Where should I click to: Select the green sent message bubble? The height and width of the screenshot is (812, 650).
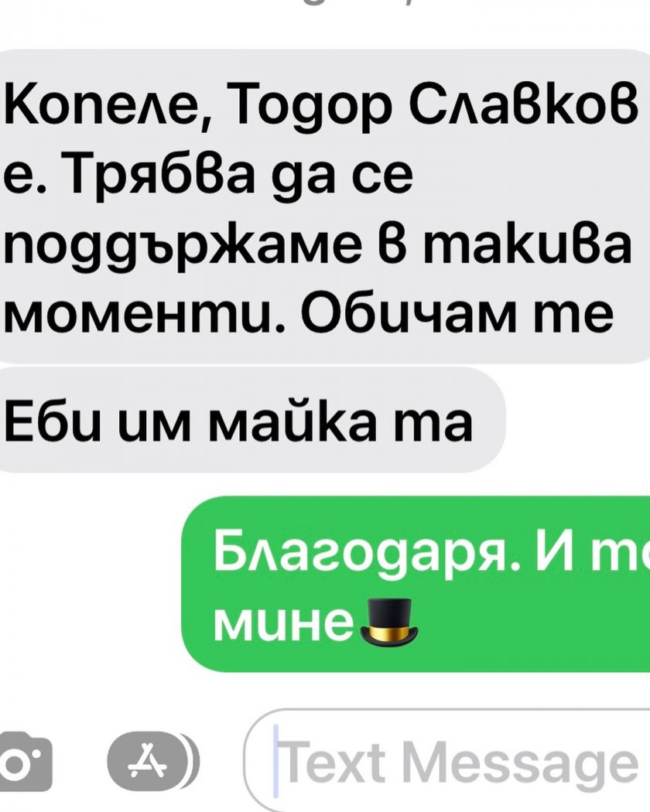point(416,584)
